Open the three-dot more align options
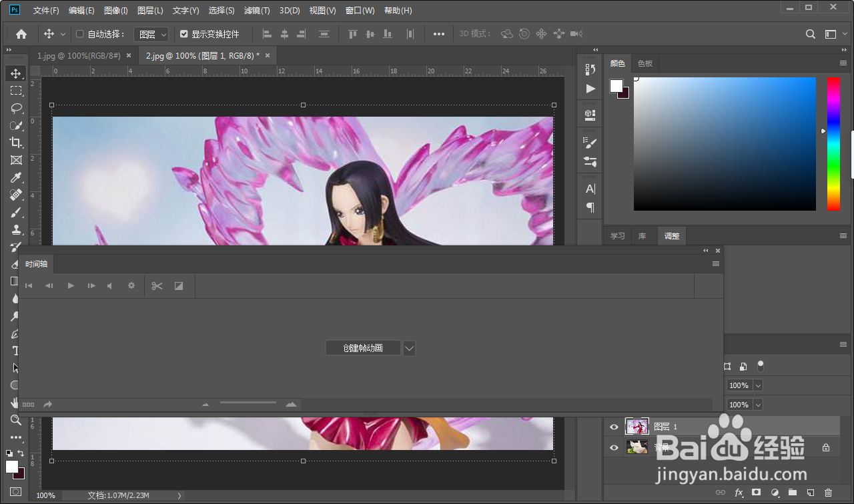This screenshot has height=504, width=854. [x=439, y=34]
